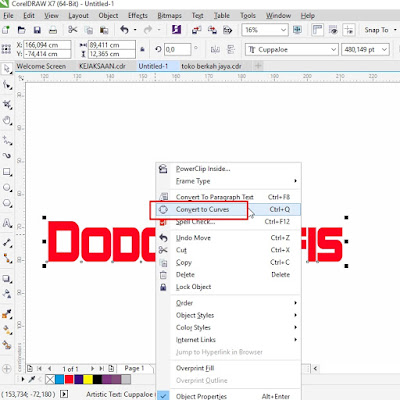
Task: Choose Overprint Fill option
Action: 228,368
